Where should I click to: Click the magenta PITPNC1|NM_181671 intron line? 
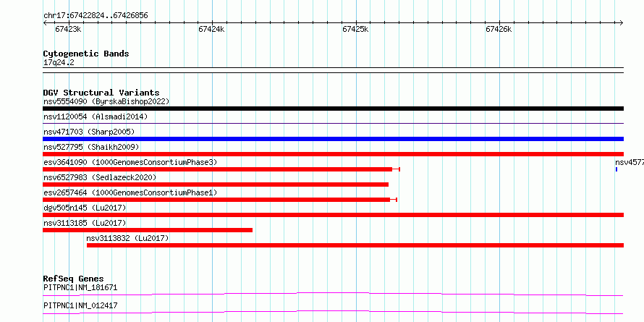pos(333,294)
